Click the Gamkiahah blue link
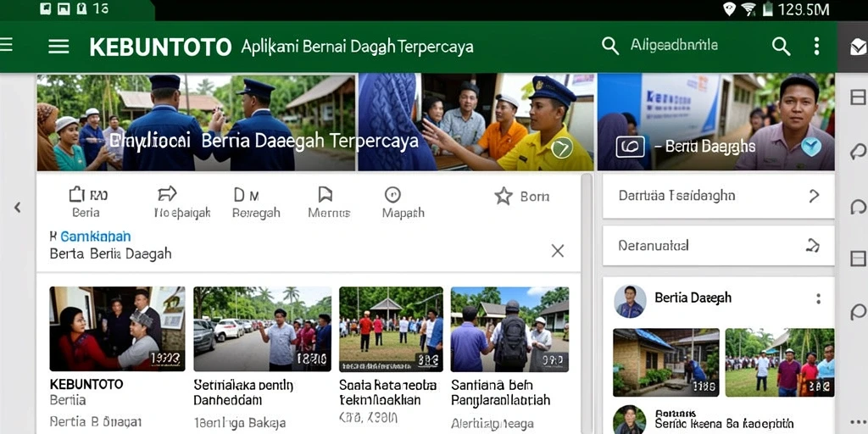The width and height of the screenshot is (868, 434). 95,236
